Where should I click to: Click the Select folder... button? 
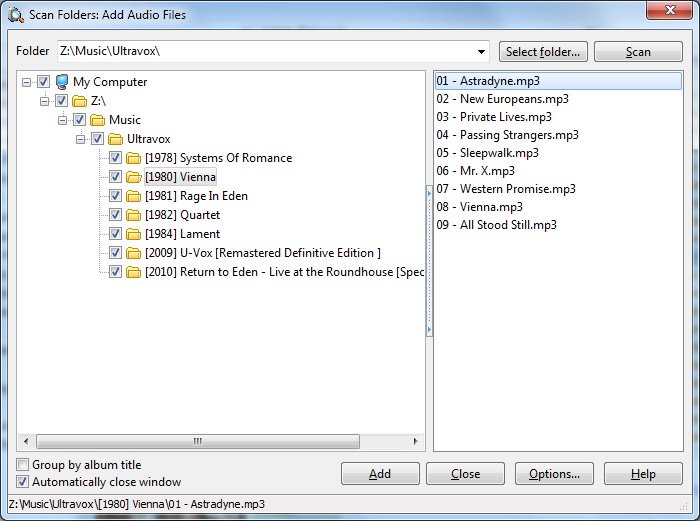[x=543, y=52]
